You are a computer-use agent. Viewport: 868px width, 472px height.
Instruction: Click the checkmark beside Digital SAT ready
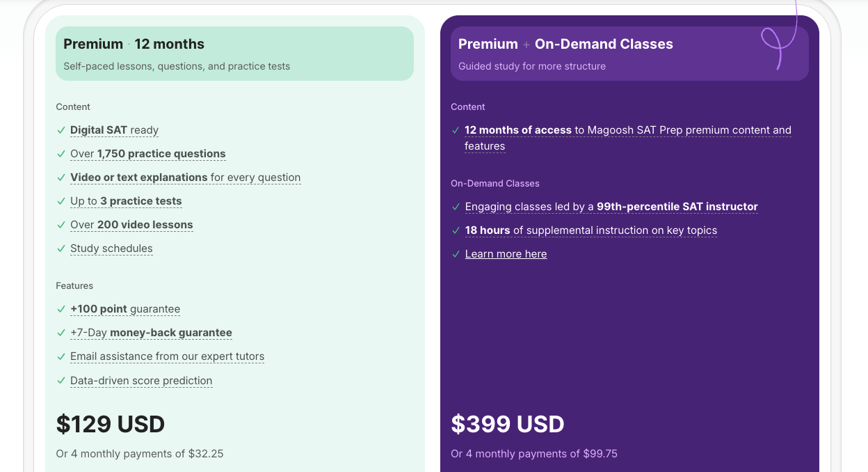click(x=61, y=130)
